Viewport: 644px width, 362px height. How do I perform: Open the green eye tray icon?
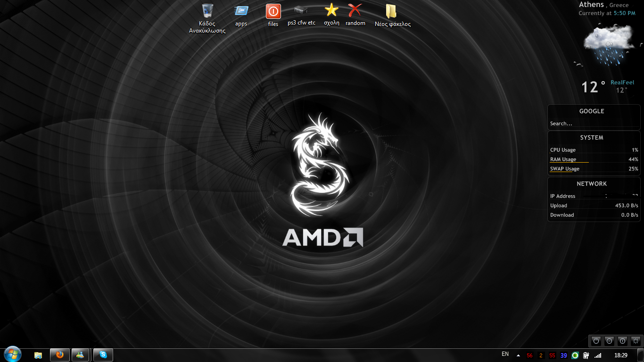[x=575, y=355]
